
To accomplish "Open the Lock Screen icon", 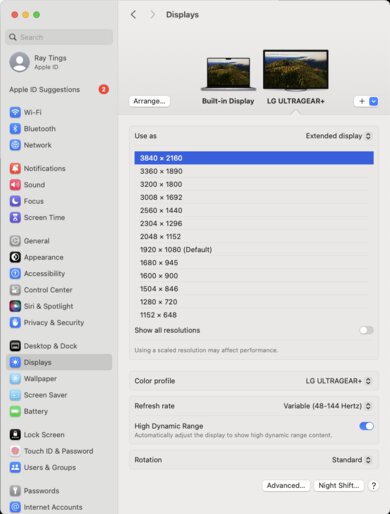I will point(15,434).
